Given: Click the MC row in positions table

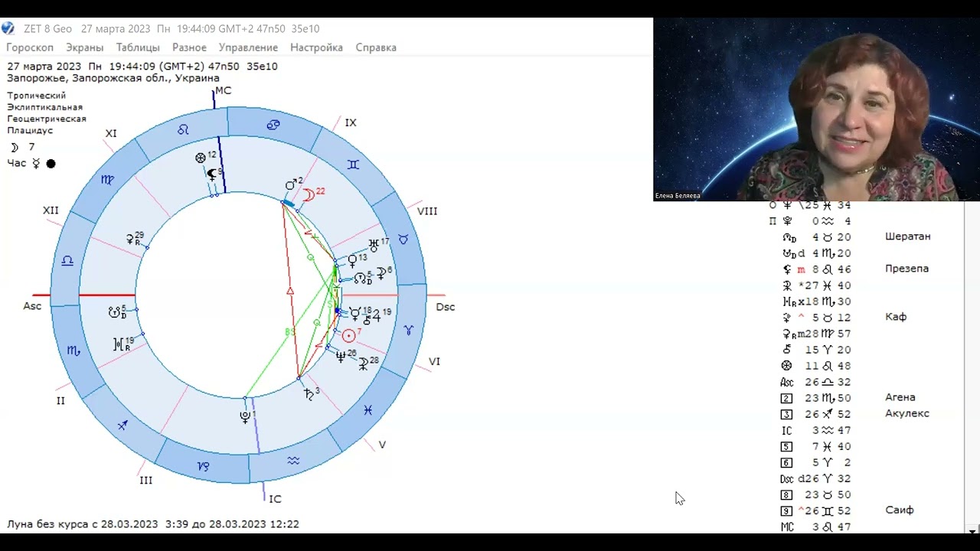Looking at the screenshot, I should (x=815, y=527).
